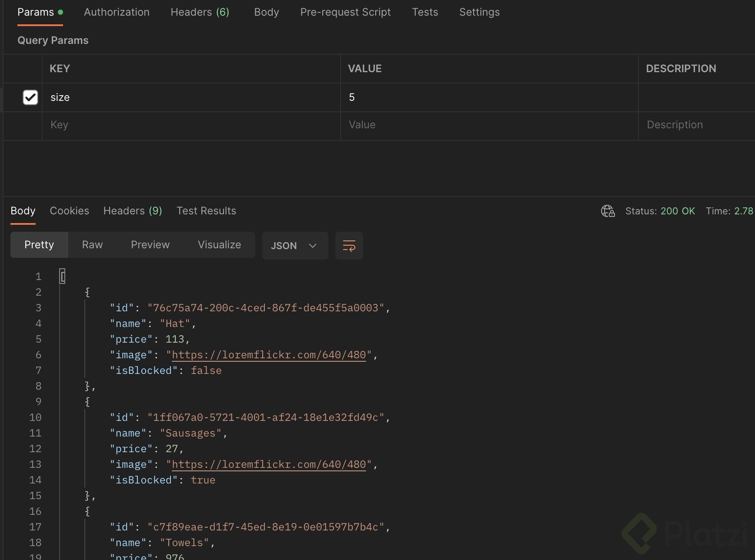Select the "Hat" name value

(x=175, y=324)
